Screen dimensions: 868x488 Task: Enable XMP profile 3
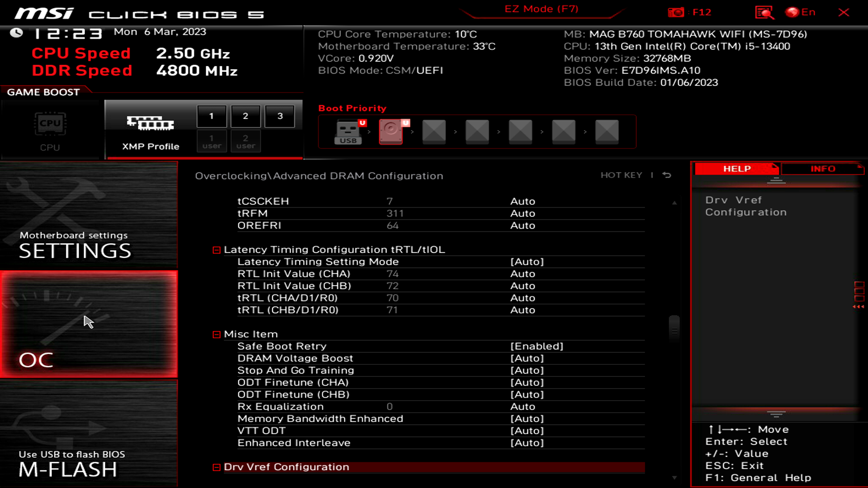pyautogui.click(x=280, y=116)
